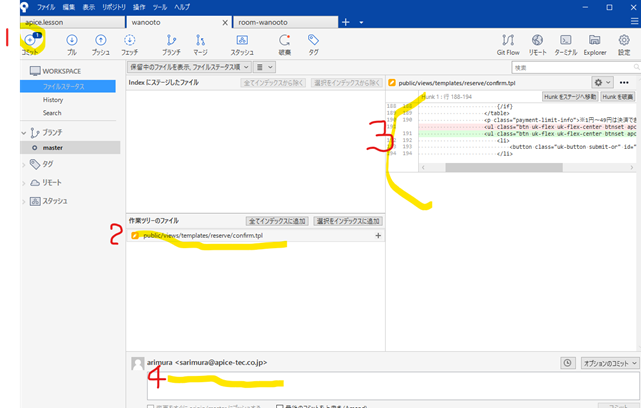Screen dimensions: 641x408
Task: Click the diff scrollbar left arrow
Action: pyautogui.click(x=423, y=168)
